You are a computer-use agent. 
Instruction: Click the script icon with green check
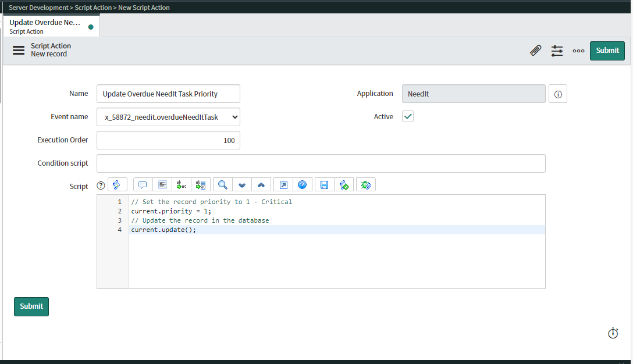[344, 185]
